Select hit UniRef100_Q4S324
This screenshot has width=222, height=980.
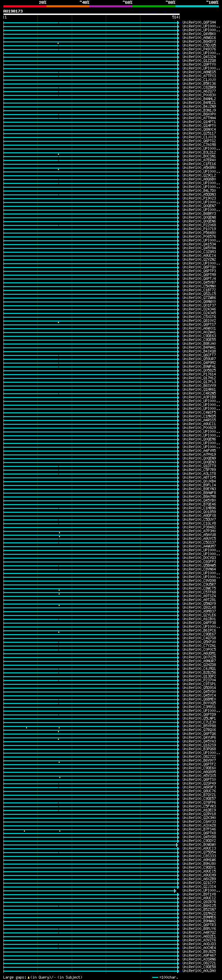point(199,57)
